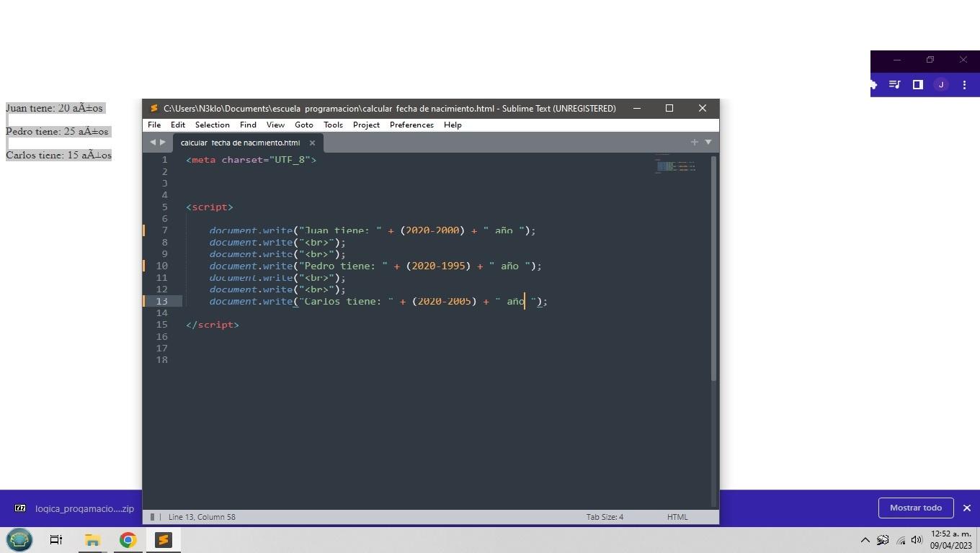Open downloaded logica_progamacio zip file
Viewport: 980px width, 553px height.
tap(74, 508)
